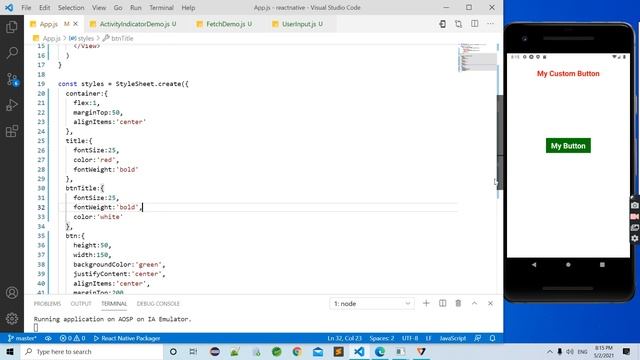Open the Terminal menu
640x360 pixels.
(161, 7)
